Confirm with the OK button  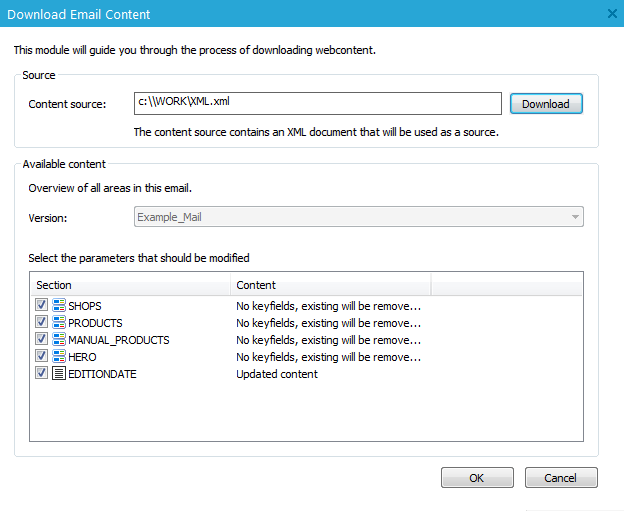click(477, 478)
